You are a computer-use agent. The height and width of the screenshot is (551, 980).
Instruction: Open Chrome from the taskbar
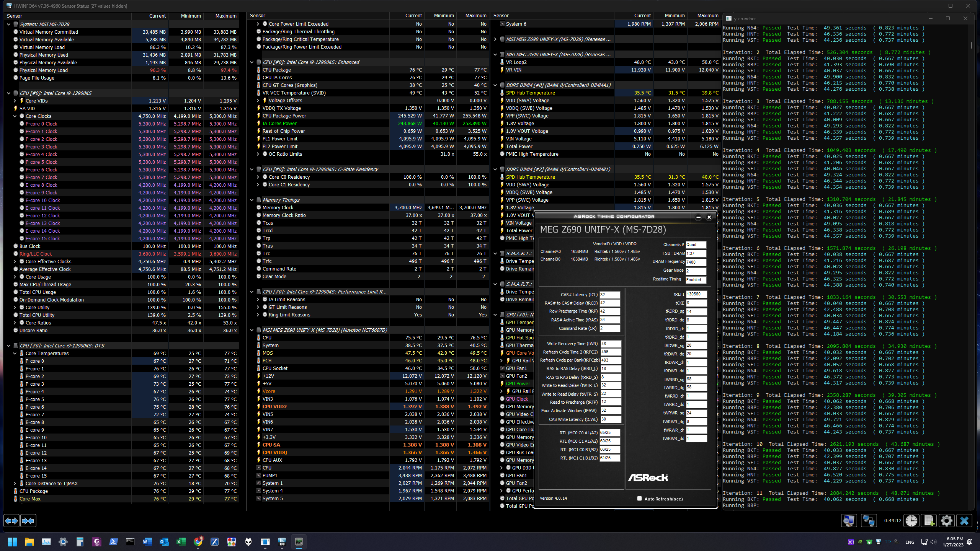tap(198, 542)
